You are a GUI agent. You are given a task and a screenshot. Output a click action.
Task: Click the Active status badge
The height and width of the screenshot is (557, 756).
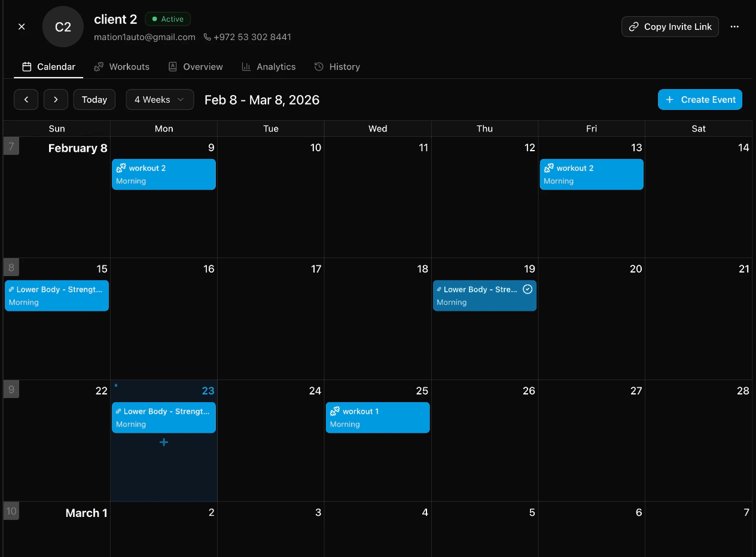[x=167, y=19]
